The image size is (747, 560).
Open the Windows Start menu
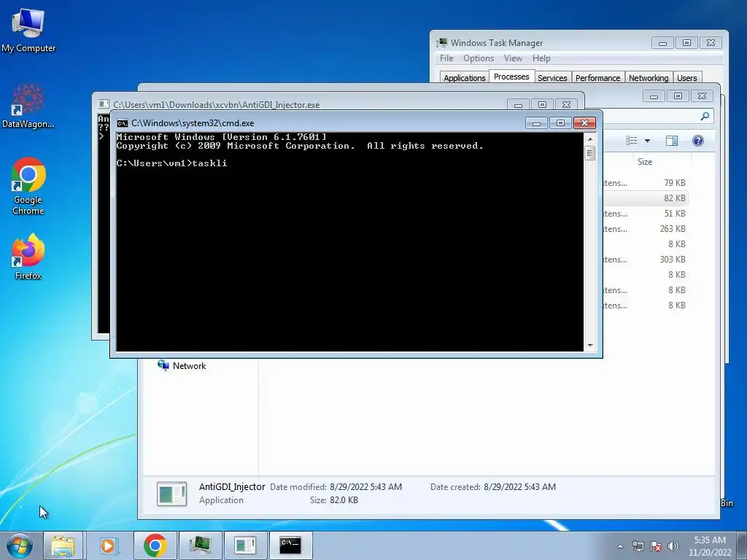[19, 545]
